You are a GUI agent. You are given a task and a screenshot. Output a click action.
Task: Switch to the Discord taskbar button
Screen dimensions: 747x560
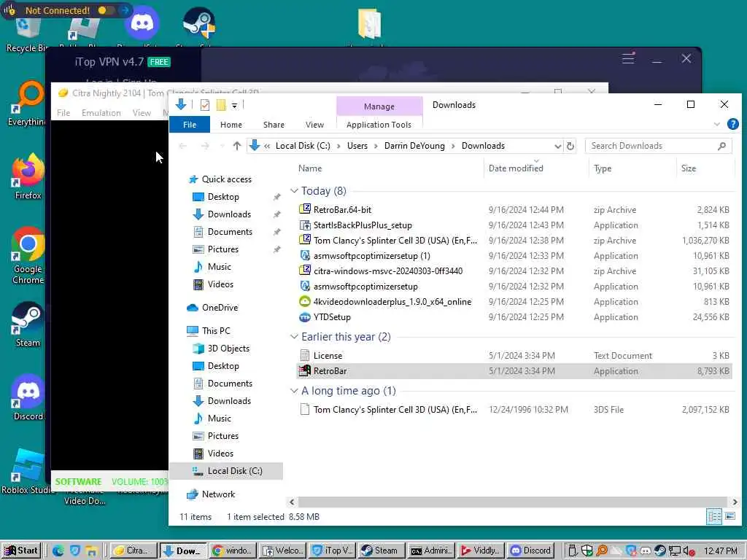pyautogui.click(x=531, y=551)
